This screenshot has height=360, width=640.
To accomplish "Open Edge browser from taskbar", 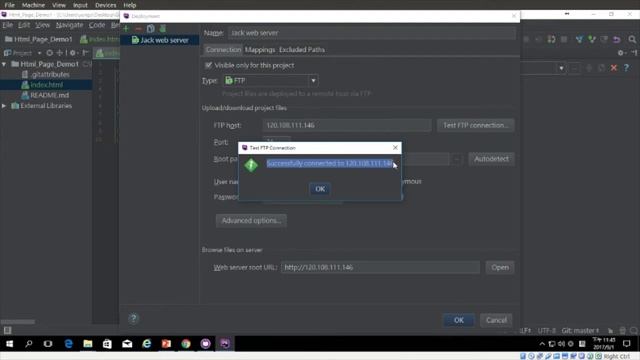I will click(68, 344).
